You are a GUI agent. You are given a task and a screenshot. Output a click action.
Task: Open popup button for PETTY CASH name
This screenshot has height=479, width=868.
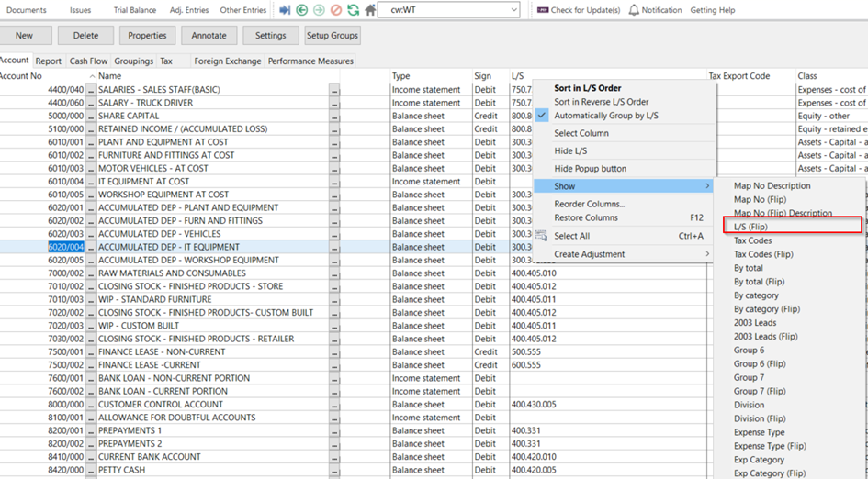tap(333, 470)
